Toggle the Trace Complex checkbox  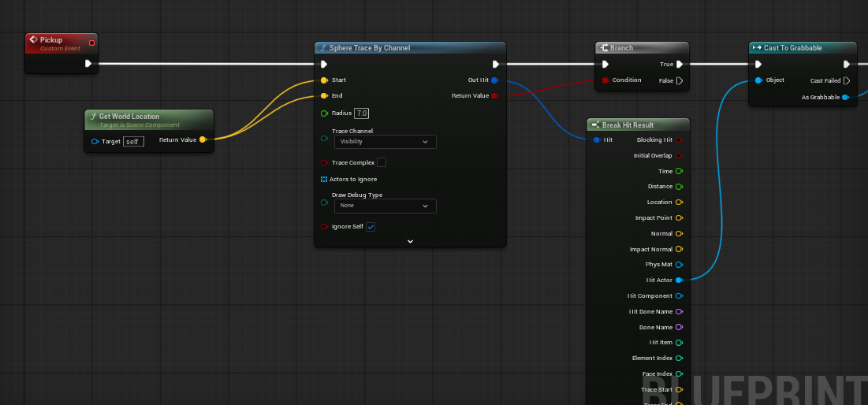click(x=382, y=162)
